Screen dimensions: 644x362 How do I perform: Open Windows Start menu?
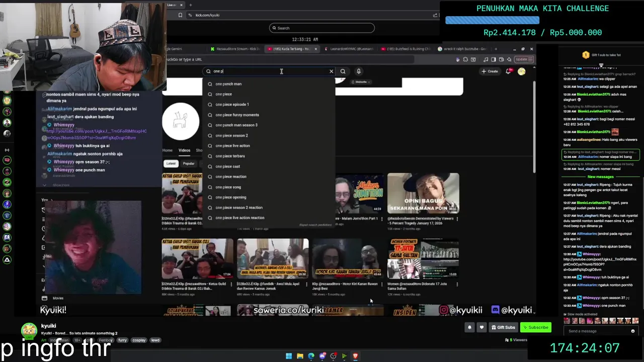[x=289, y=356]
